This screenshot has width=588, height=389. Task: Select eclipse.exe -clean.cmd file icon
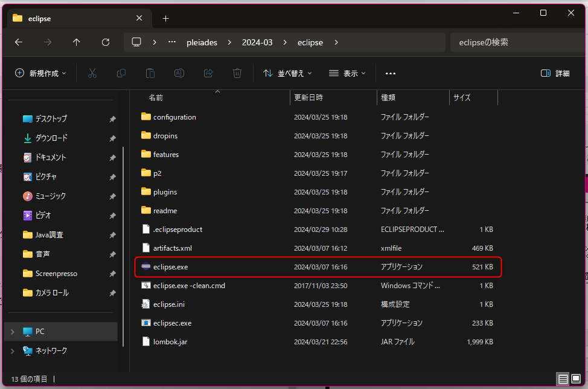pos(146,286)
